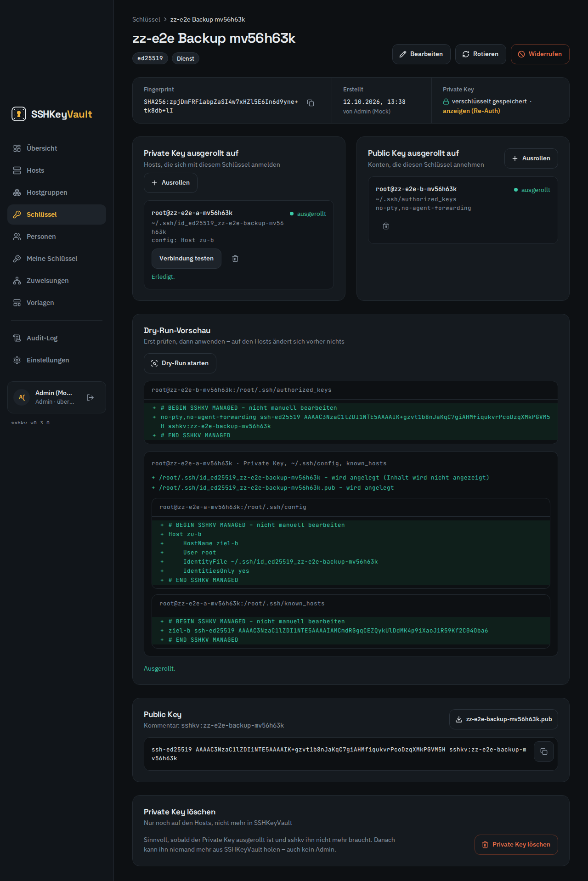
Task: Delete public key rollout on zz-e2e-b account
Action: click(x=386, y=226)
